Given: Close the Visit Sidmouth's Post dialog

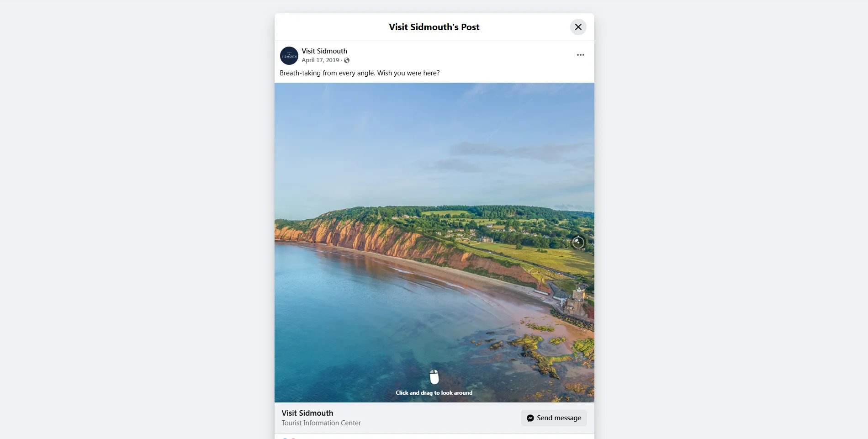Looking at the screenshot, I should (x=578, y=27).
